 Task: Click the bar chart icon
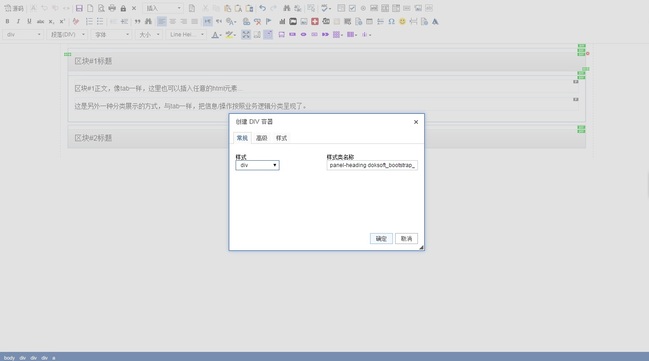tap(282, 22)
